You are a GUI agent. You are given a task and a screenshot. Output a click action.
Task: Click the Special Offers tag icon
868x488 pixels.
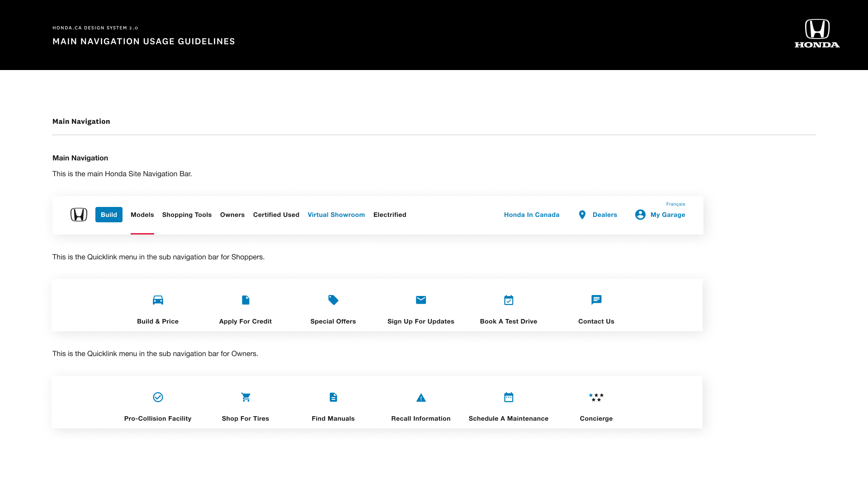pos(333,300)
